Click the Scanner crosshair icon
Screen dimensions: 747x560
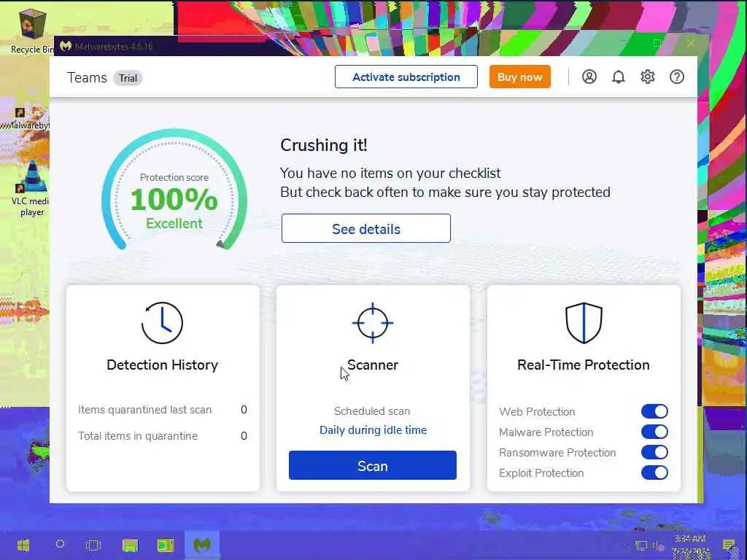click(373, 323)
